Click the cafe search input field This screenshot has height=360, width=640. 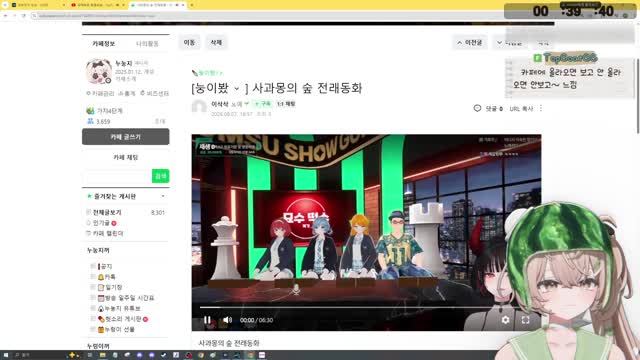tap(117, 176)
